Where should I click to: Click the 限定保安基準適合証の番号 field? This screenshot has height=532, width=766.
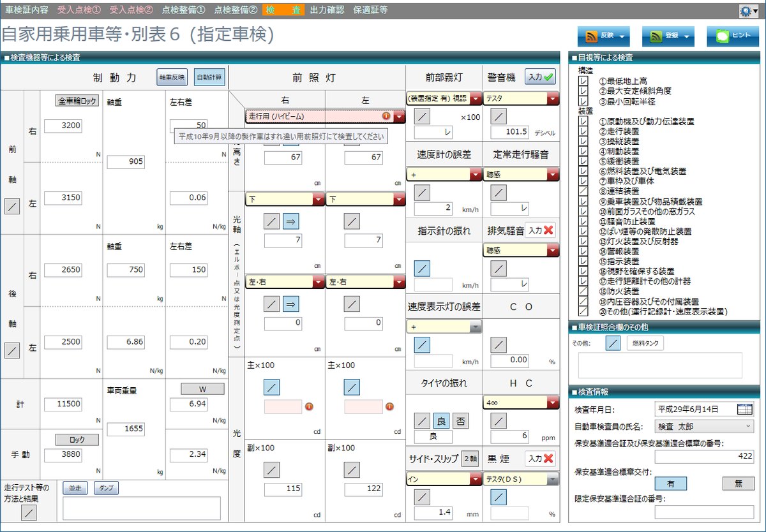pos(704,511)
